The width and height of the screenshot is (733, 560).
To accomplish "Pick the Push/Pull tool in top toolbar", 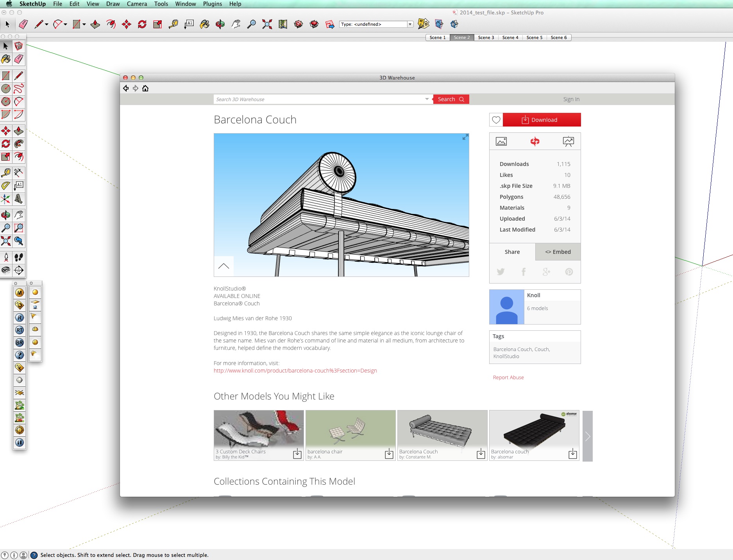I will pos(95,24).
